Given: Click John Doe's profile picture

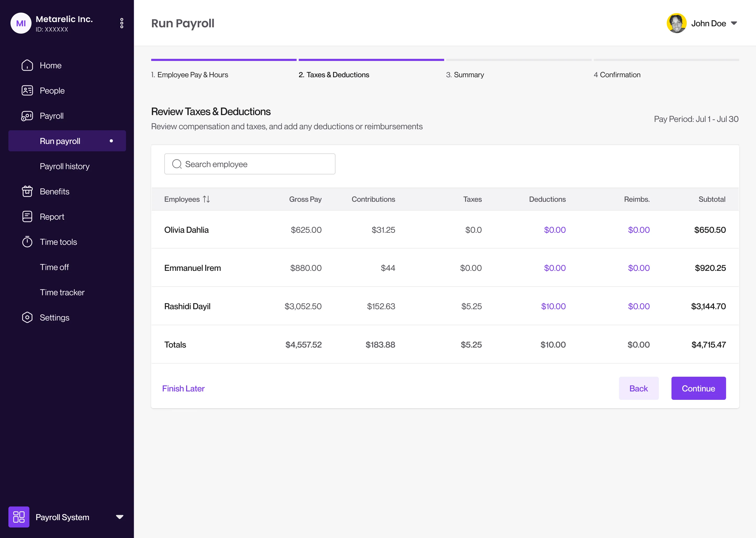Looking at the screenshot, I should click(x=676, y=23).
